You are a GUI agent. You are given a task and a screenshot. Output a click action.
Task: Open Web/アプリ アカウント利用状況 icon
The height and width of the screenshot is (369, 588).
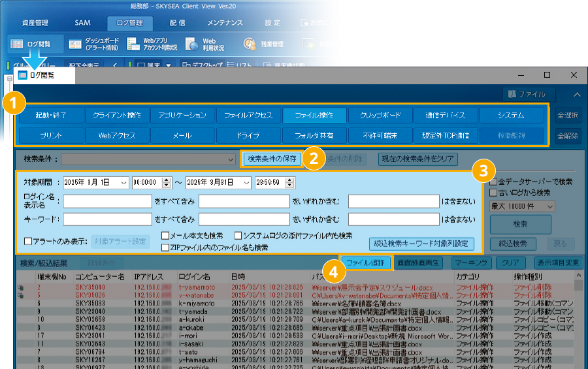coord(152,44)
